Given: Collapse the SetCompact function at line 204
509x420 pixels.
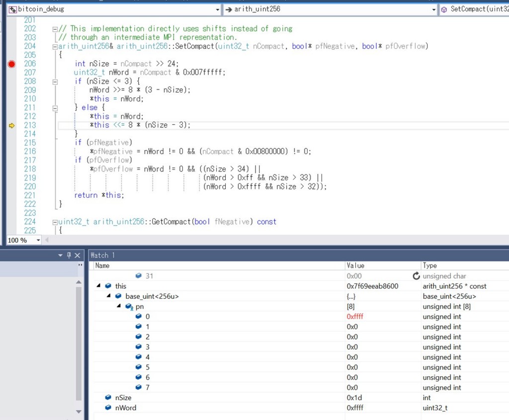Looking at the screenshot, I should 55,47.
